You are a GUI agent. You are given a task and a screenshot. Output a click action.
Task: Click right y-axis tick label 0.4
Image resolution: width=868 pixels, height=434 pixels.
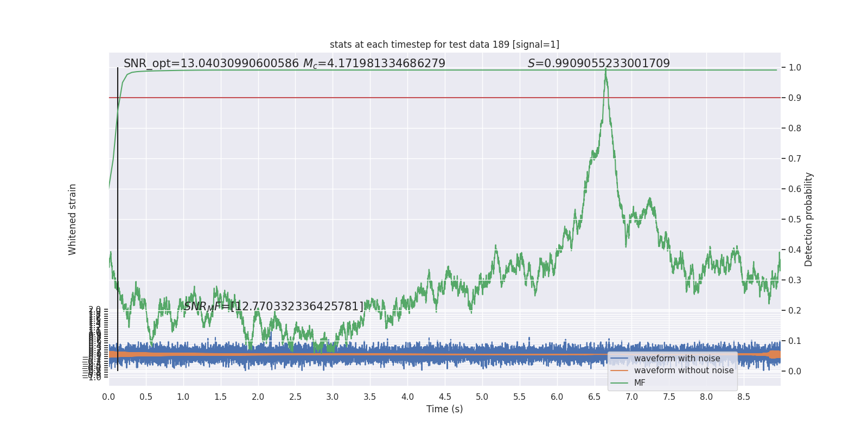795,250
